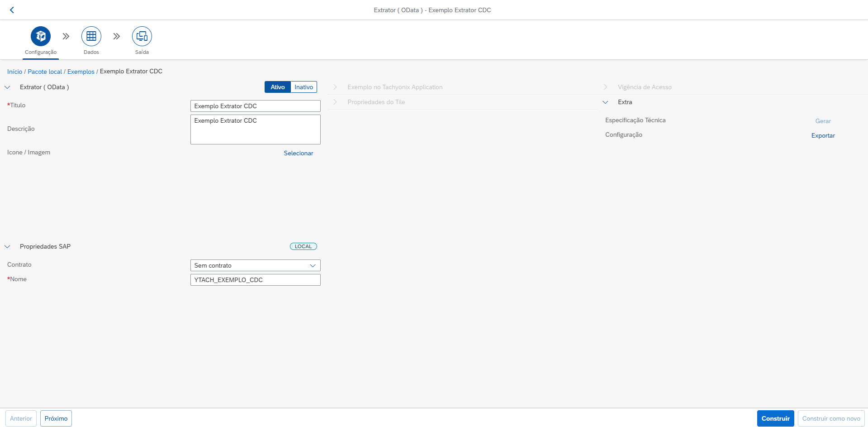The width and height of the screenshot is (868, 427).
Task: Open the Configuração step icon
Action: 41,36
